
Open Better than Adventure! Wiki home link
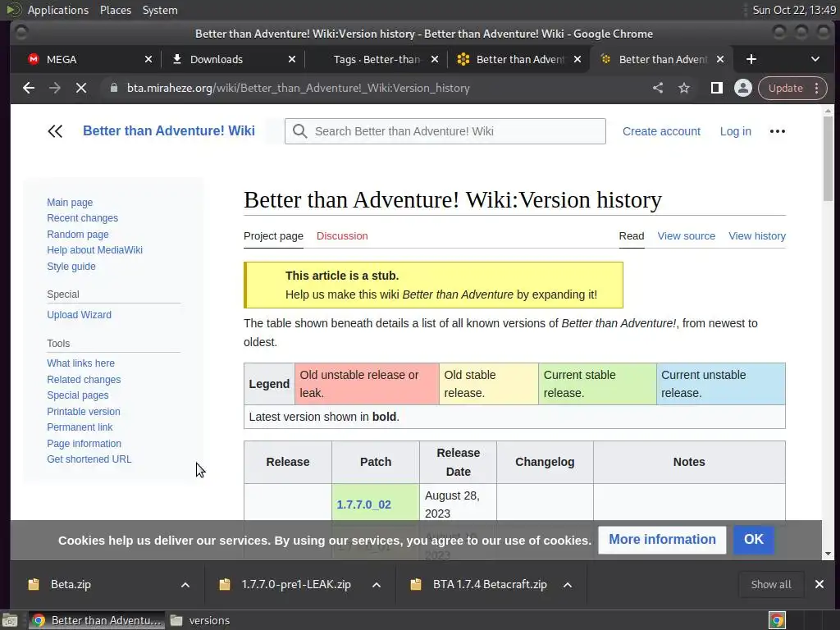169,131
